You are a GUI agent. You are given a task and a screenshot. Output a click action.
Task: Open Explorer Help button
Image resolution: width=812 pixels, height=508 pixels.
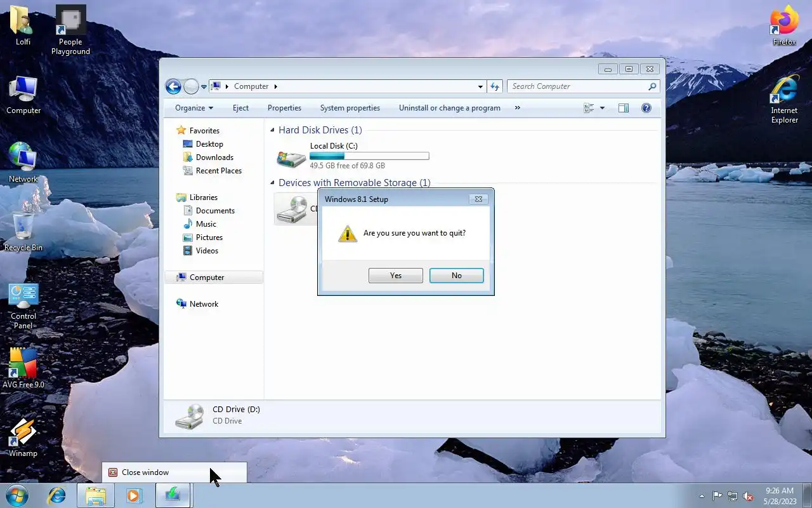[x=646, y=108]
